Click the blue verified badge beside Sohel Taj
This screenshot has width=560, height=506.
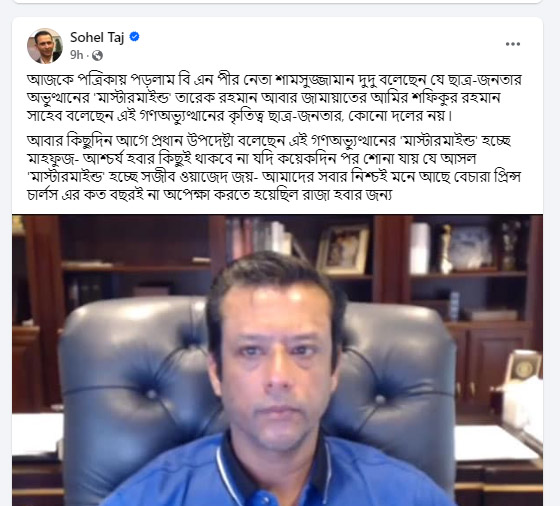pos(134,37)
